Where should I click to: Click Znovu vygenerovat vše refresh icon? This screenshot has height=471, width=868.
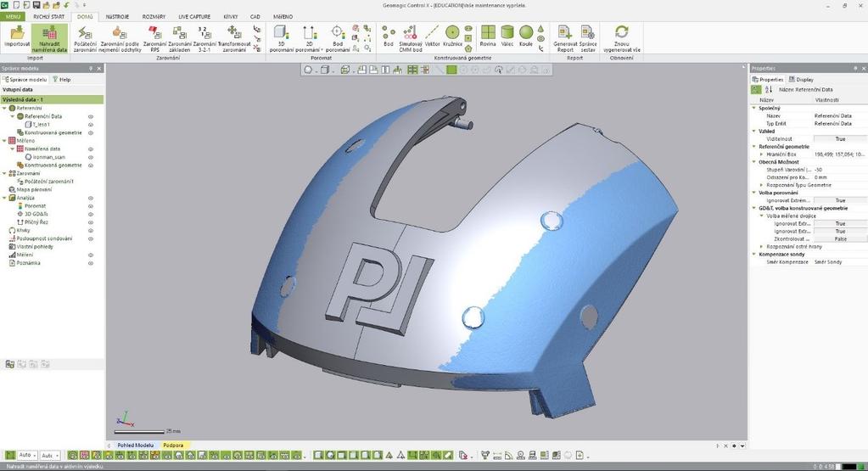click(622, 38)
